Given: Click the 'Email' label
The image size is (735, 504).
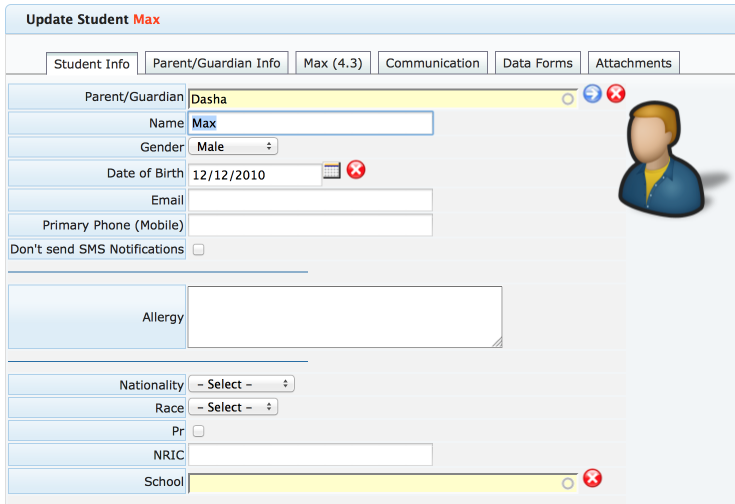Looking at the screenshot, I should 167,200.
